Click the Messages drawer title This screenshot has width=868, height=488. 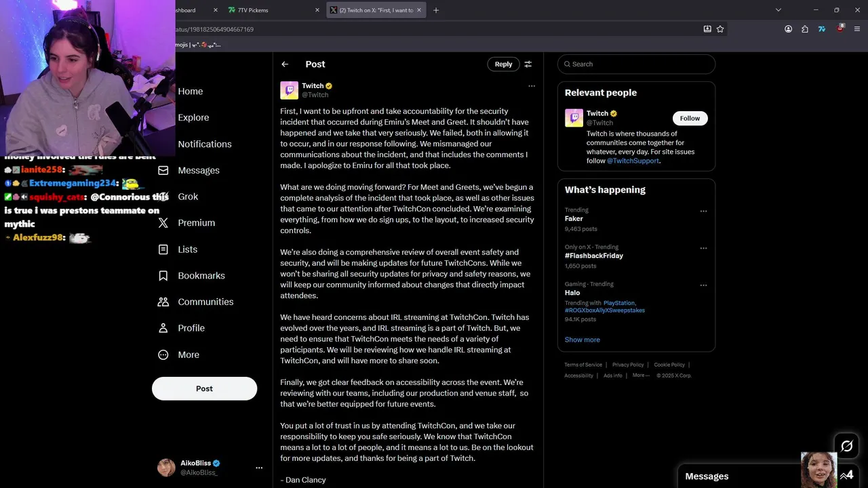pos(707,476)
